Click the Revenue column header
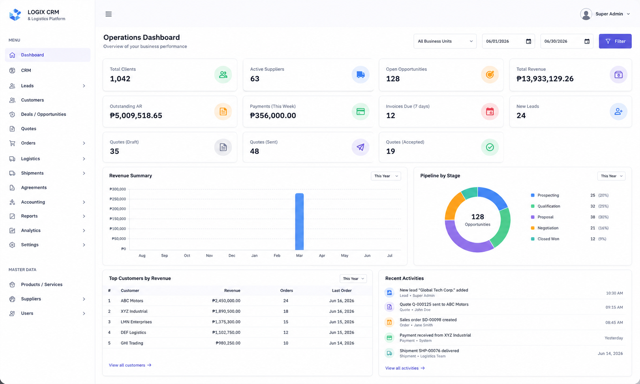Viewport: 640px width, 384px height. [232, 291]
